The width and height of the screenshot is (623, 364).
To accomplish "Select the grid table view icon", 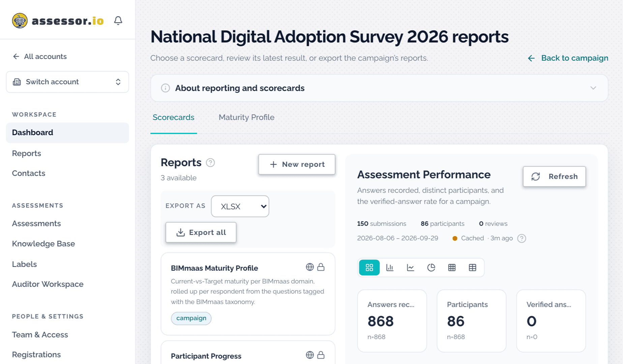I will pos(452,268).
